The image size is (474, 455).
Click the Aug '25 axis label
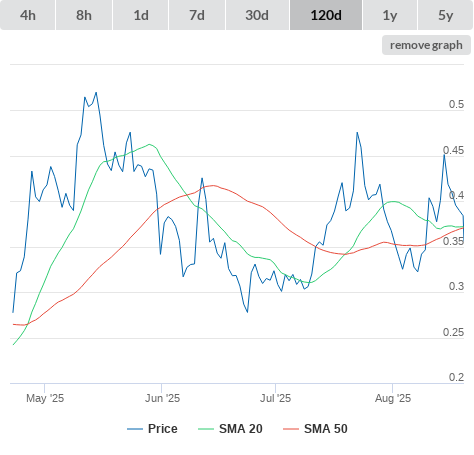click(393, 398)
